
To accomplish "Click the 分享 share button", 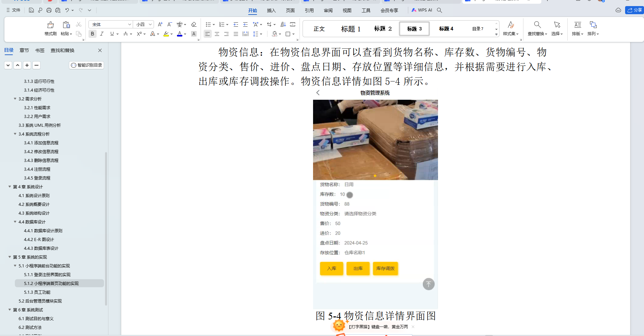I will click(635, 10).
